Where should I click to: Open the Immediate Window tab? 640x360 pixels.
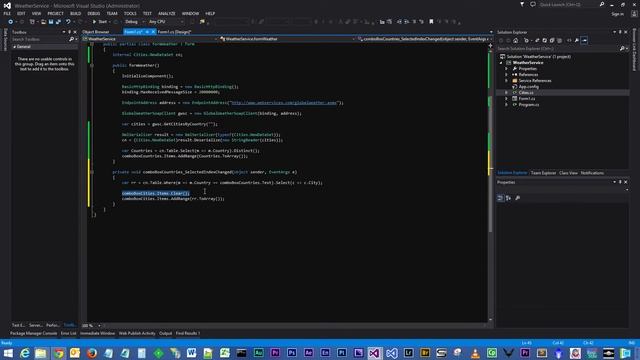pos(97,333)
